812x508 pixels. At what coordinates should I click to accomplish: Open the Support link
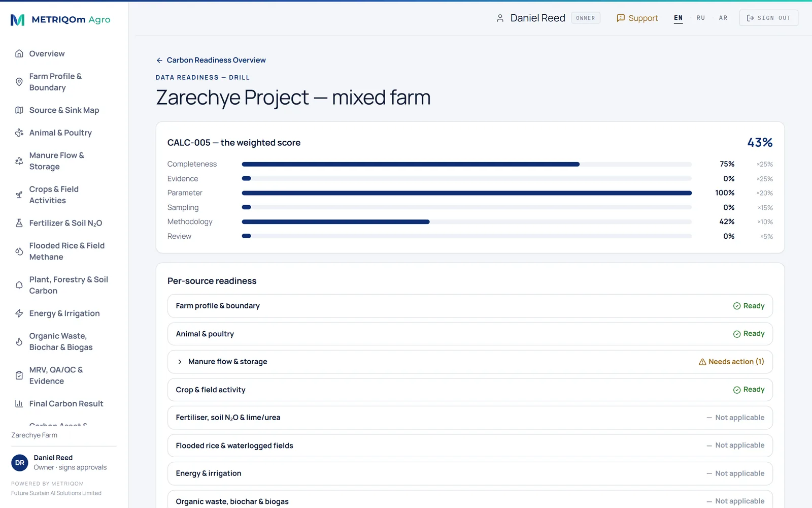(x=637, y=18)
